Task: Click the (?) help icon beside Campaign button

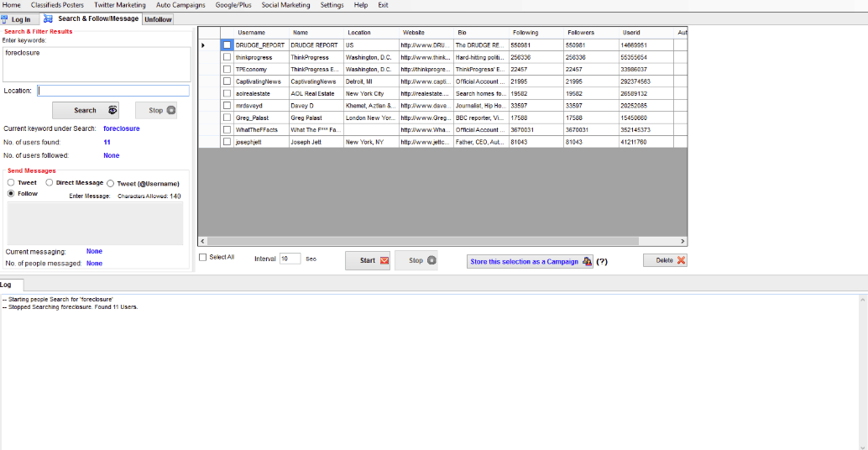Action: pos(602,261)
